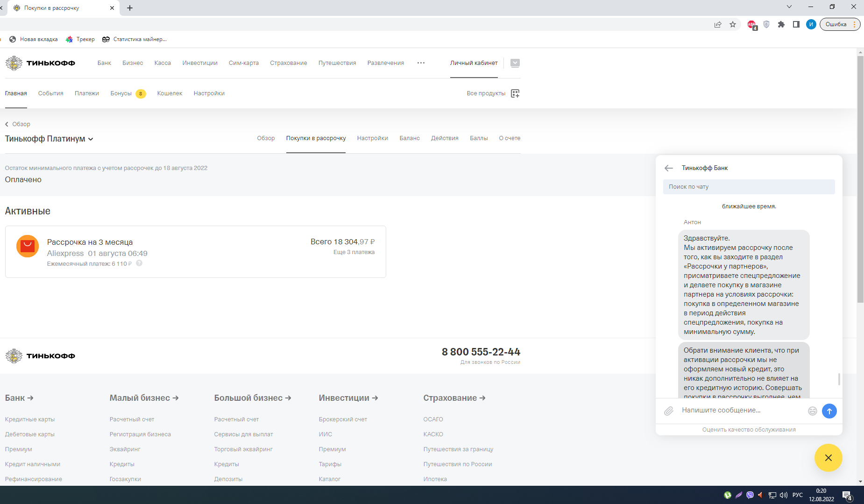Viewport: 864px width, 504px height.
Task: Open the 'Банк' top menu item
Action: [x=104, y=63]
